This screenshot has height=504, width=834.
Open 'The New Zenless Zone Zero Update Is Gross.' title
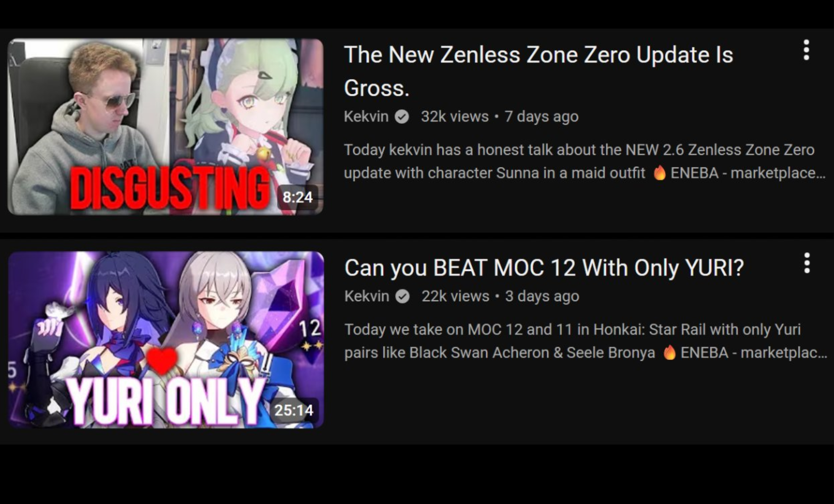539,71
